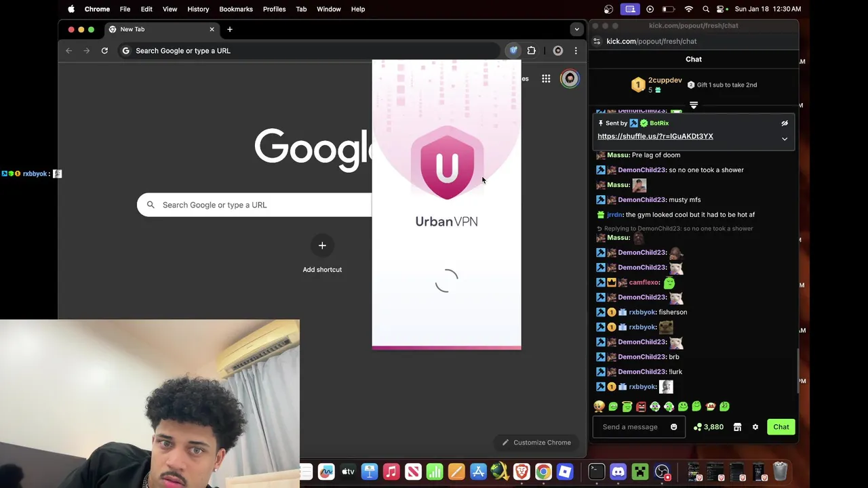Click the rxbbyok username in fisherson message
868x488 pixels.
click(642, 312)
